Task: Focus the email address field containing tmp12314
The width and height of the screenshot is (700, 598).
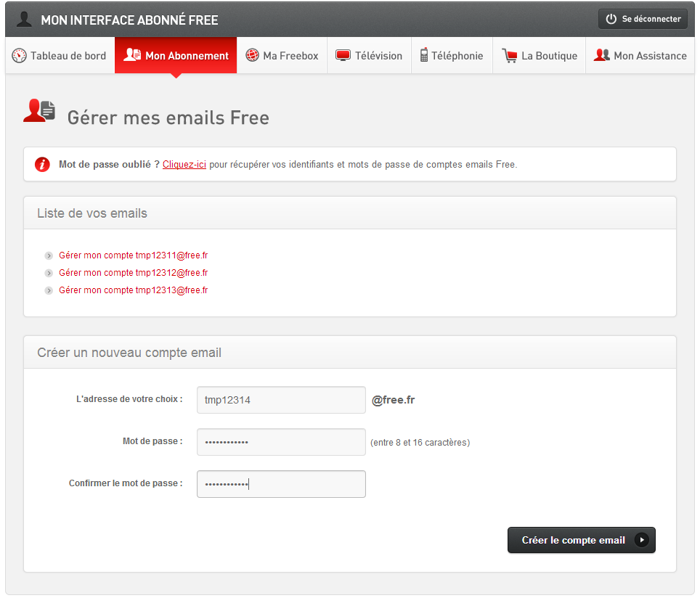Action: [281, 400]
